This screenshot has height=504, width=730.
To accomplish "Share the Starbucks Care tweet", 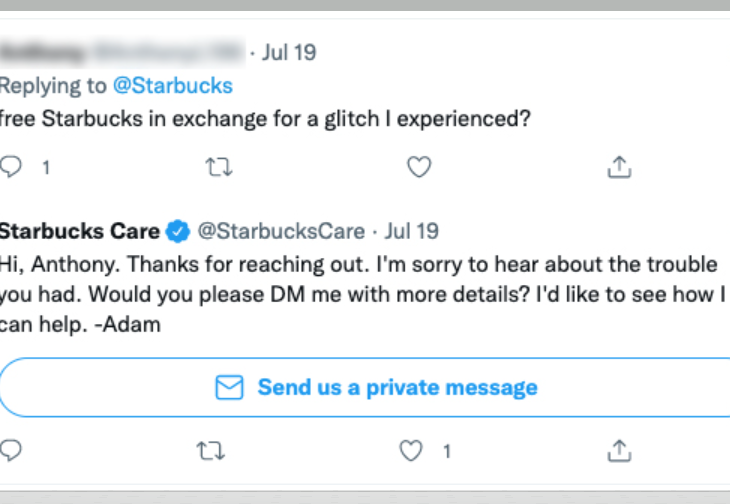I will point(619,450).
